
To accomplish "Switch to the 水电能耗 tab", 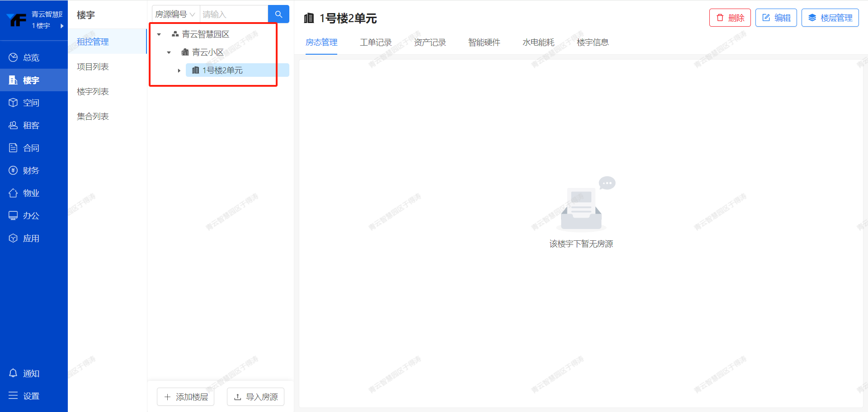I will point(538,42).
